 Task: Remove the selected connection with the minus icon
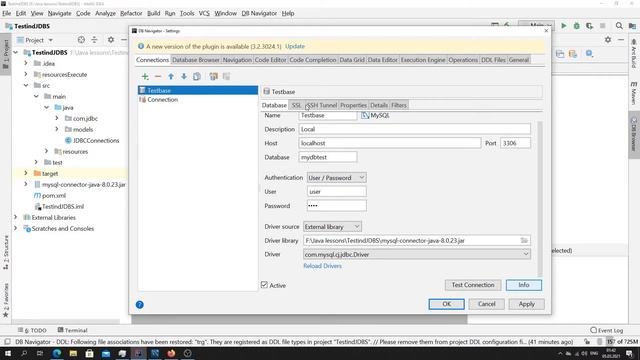[158, 76]
